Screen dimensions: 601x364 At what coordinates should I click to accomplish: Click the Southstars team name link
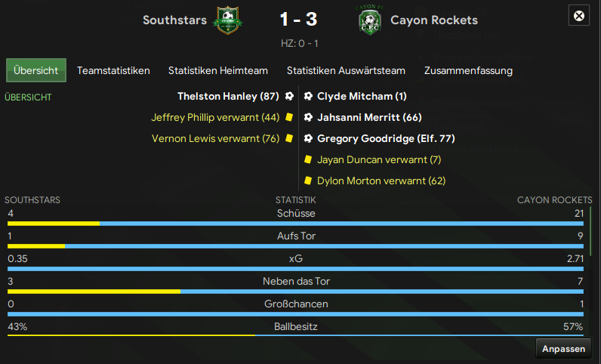click(174, 20)
